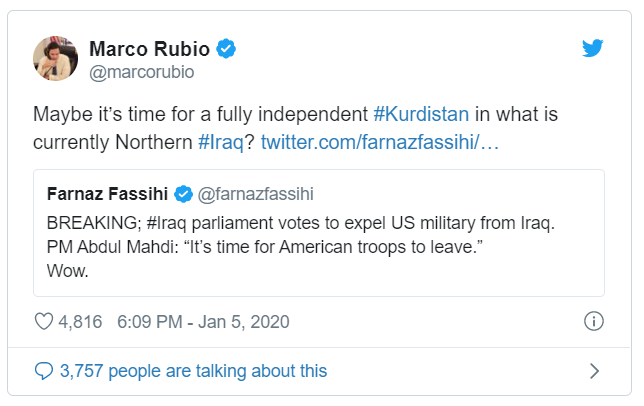Open 3,757 people are talking link
The height and width of the screenshot is (406, 644).
(x=193, y=371)
